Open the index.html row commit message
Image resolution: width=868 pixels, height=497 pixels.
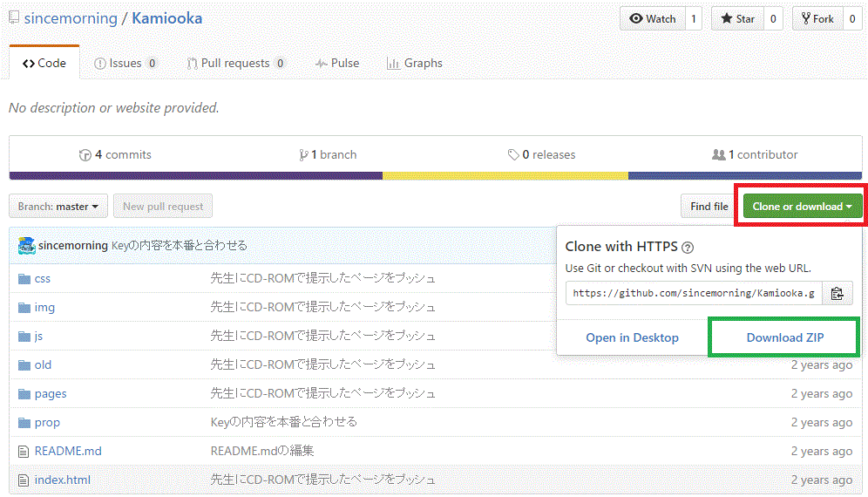[x=322, y=480]
